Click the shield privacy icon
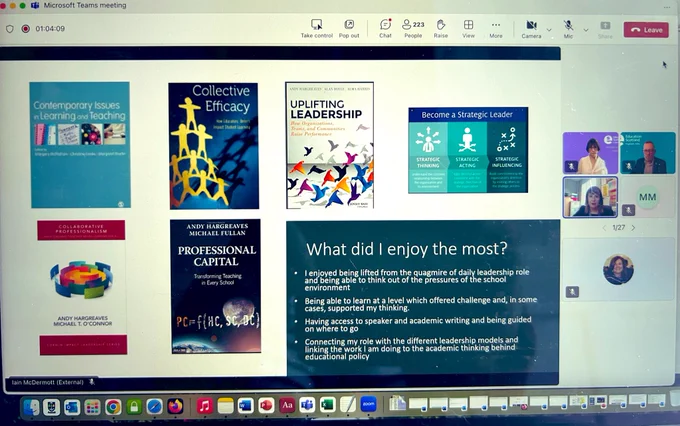Viewport: 680px width, 426px height. coord(10,29)
